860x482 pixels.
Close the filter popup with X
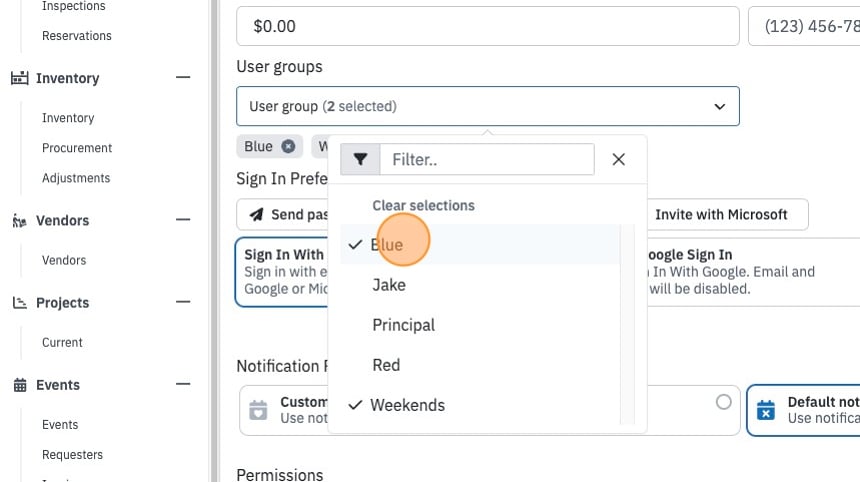[619, 160]
